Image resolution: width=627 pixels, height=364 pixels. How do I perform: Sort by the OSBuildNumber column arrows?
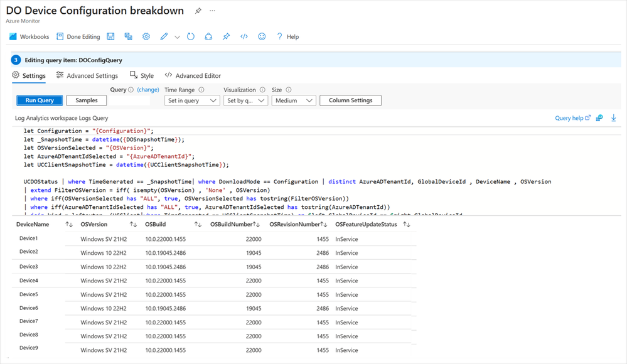pos(256,225)
